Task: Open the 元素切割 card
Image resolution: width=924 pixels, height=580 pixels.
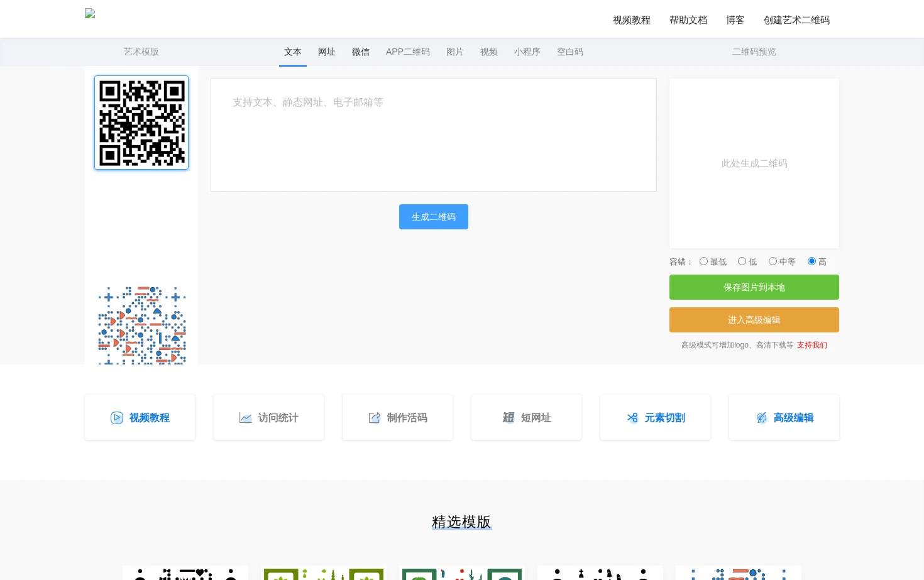Action: [655, 417]
